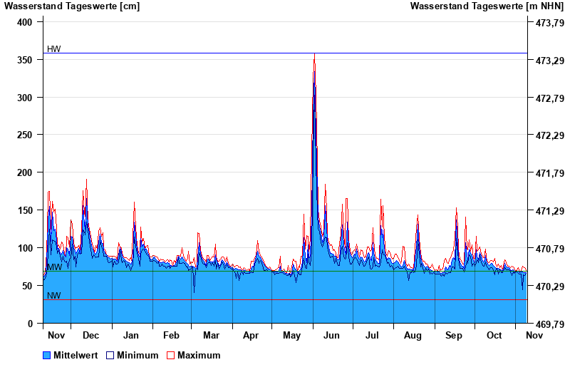Image resolution: width=570 pixels, height=392 pixels.
Task: Select the Maximum legend label
Action: [199, 355]
